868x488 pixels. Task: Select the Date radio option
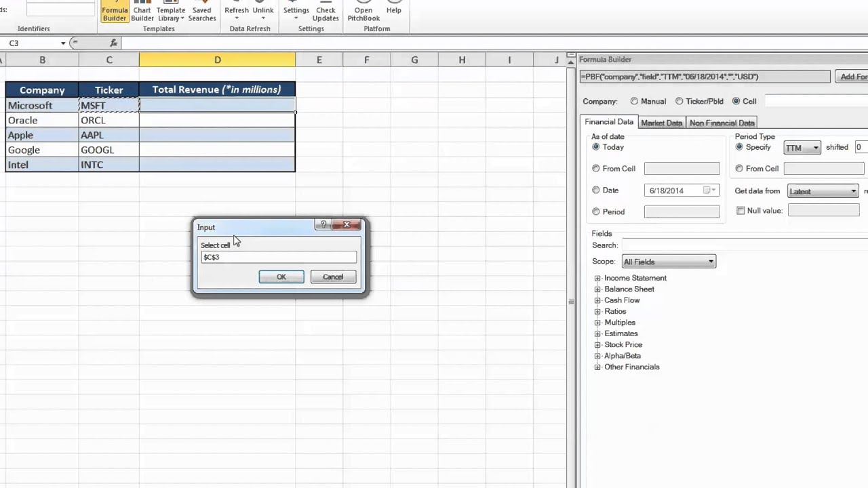pos(596,190)
